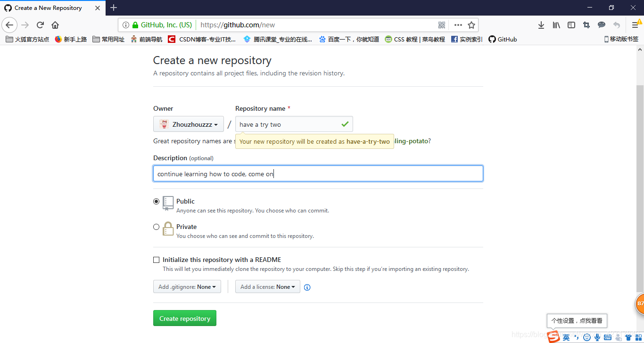Bookmark this page with the star icon
Image resolution: width=644 pixels, height=343 pixels.
(x=471, y=25)
